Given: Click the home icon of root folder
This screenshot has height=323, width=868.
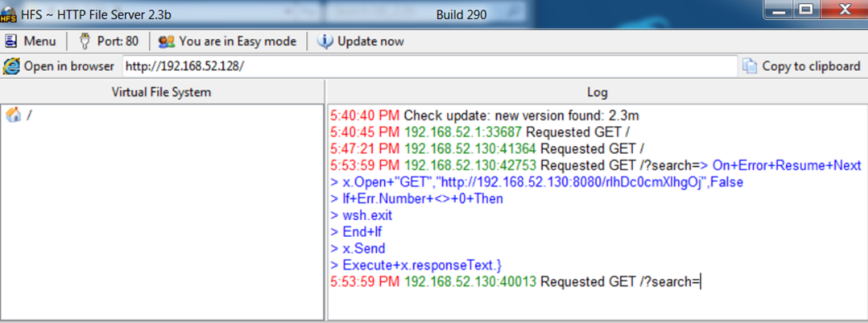Looking at the screenshot, I should [x=13, y=115].
